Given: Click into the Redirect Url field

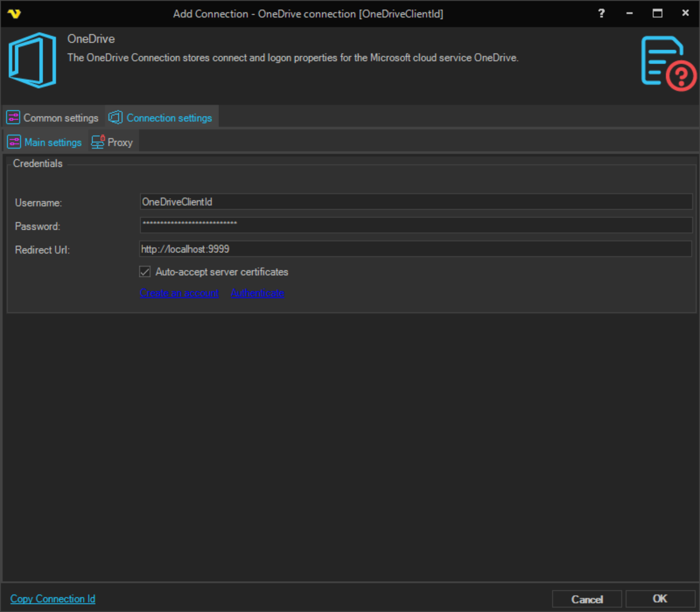Looking at the screenshot, I should tap(415, 249).
